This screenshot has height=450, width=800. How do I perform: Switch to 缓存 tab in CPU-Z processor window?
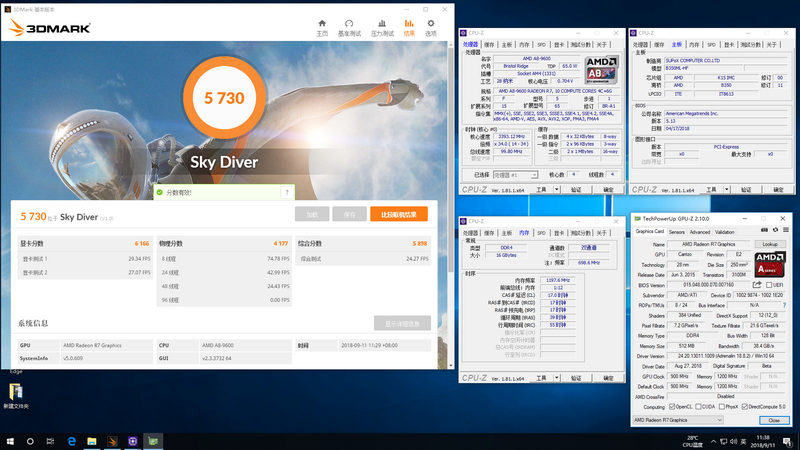tap(489, 45)
